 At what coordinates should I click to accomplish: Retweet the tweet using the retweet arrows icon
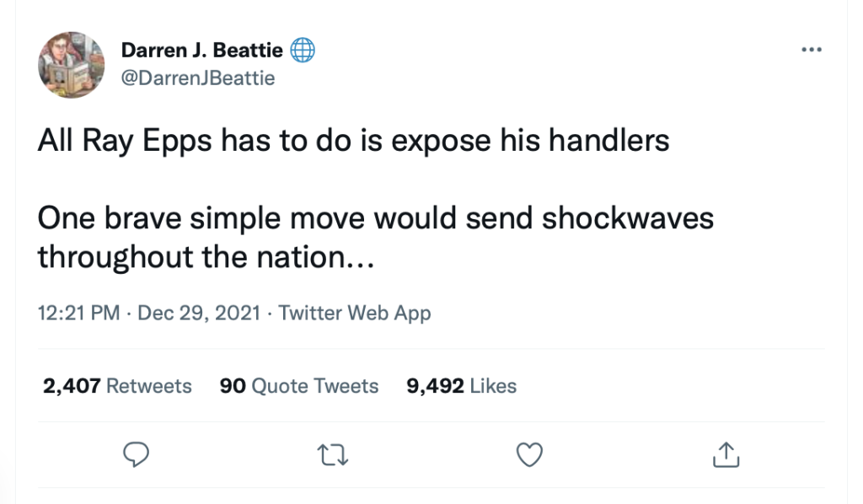tap(332, 454)
